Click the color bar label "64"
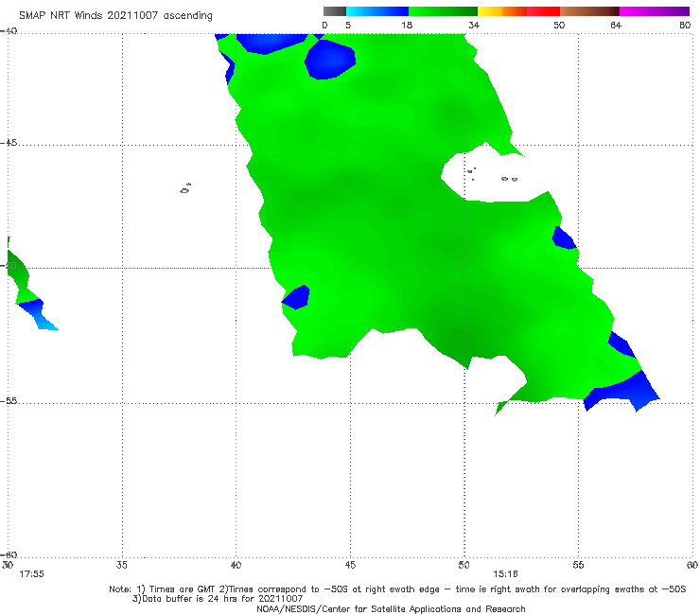Viewport: 700px width, 615px height. coord(616,25)
